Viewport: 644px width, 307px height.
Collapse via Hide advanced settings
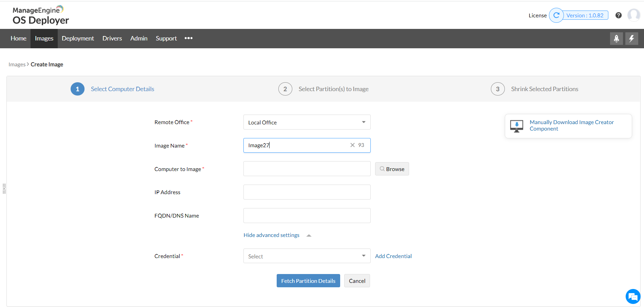pyautogui.click(x=272, y=235)
